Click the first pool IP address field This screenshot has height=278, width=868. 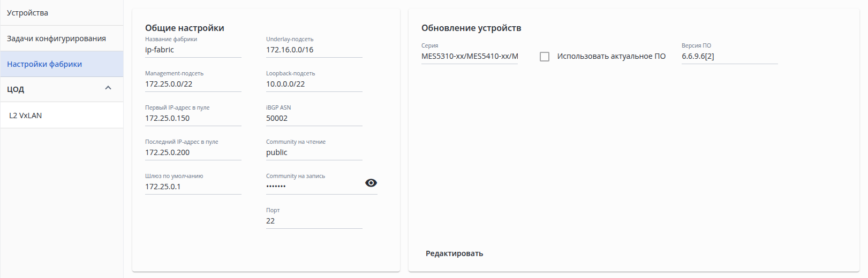193,118
